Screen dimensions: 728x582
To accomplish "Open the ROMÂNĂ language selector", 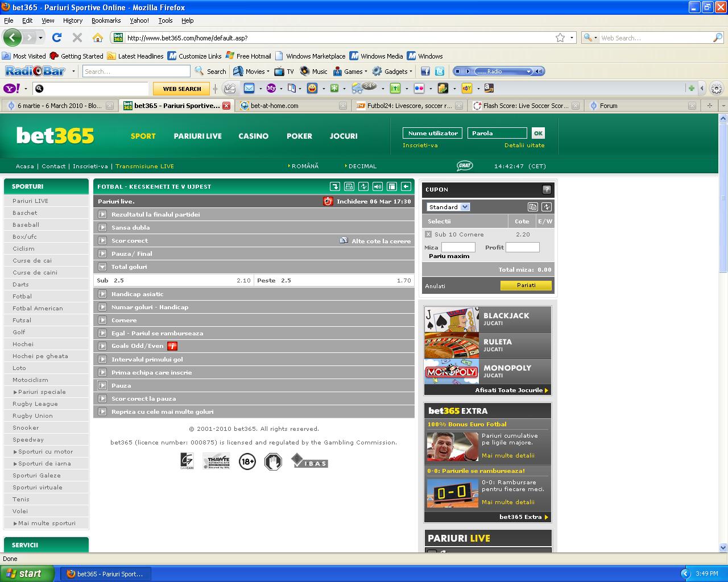I will pos(304,166).
